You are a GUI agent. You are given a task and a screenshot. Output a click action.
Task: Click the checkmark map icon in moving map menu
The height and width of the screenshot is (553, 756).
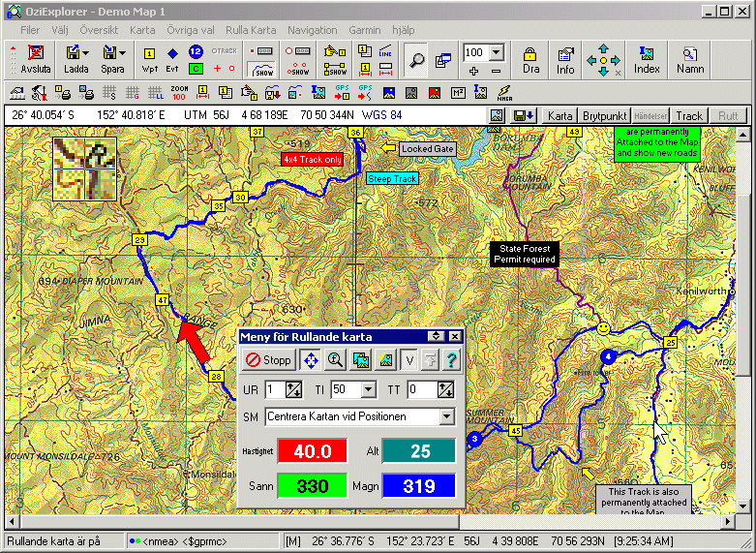(x=385, y=360)
